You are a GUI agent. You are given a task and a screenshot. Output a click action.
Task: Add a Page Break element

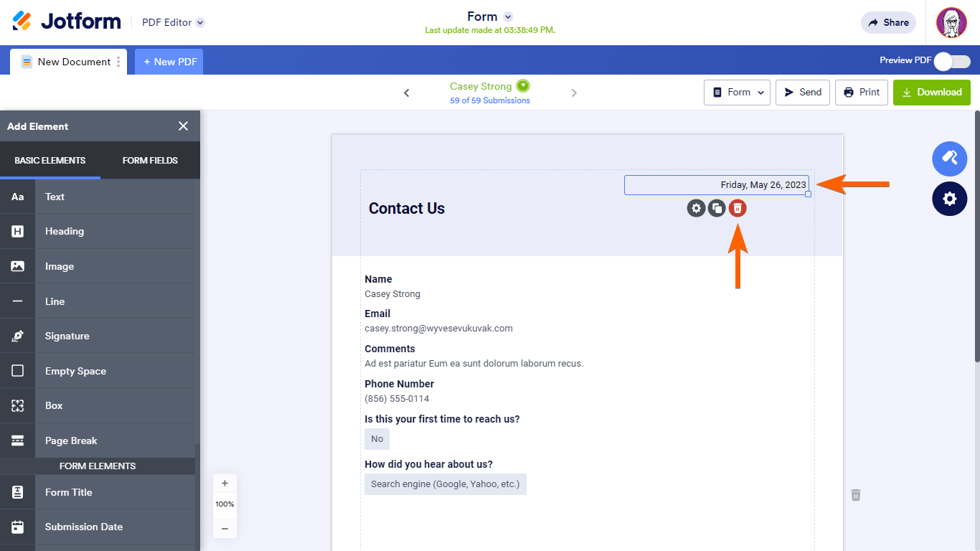(98, 441)
